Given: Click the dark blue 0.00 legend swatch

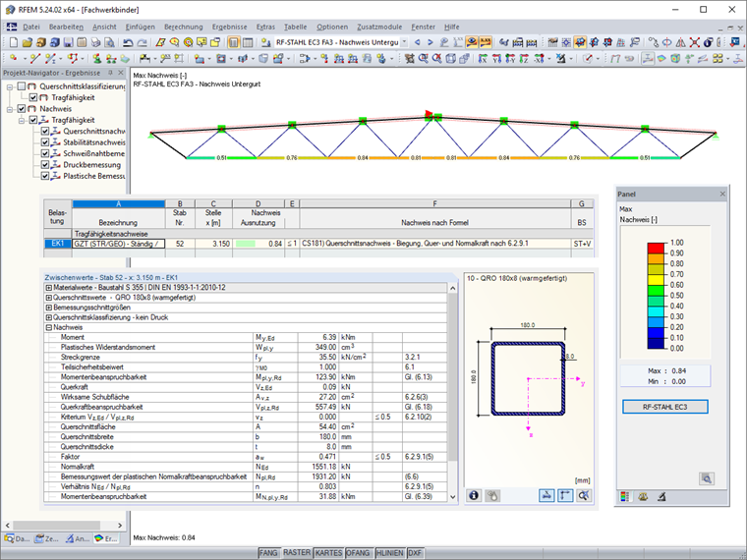Looking at the screenshot, I should (x=656, y=343).
